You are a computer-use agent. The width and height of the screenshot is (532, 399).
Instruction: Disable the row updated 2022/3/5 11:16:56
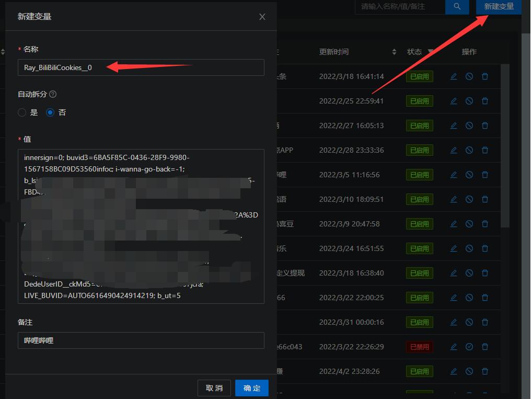click(x=469, y=175)
